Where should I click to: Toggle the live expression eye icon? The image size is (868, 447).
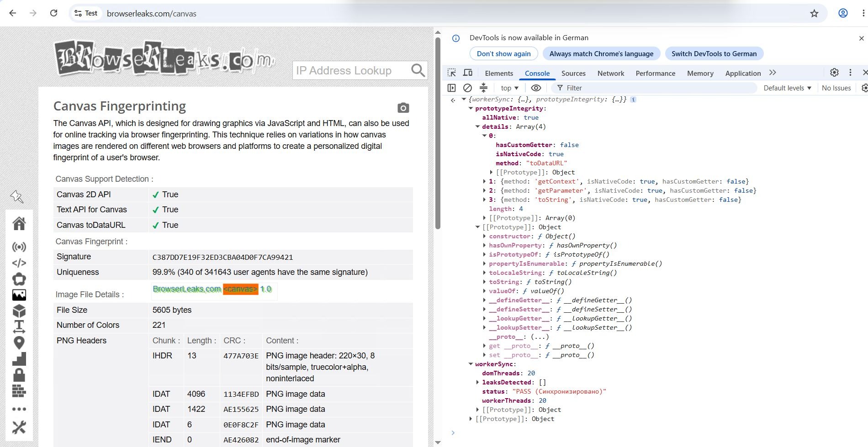tap(536, 88)
